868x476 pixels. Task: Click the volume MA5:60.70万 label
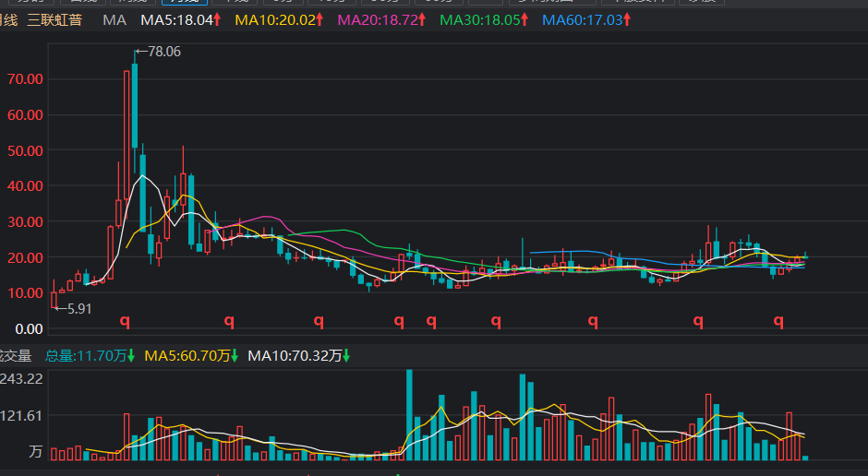191,355
